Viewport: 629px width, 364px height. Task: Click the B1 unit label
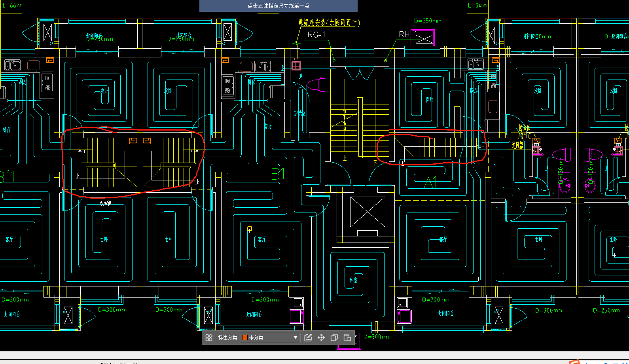pyautogui.click(x=278, y=174)
